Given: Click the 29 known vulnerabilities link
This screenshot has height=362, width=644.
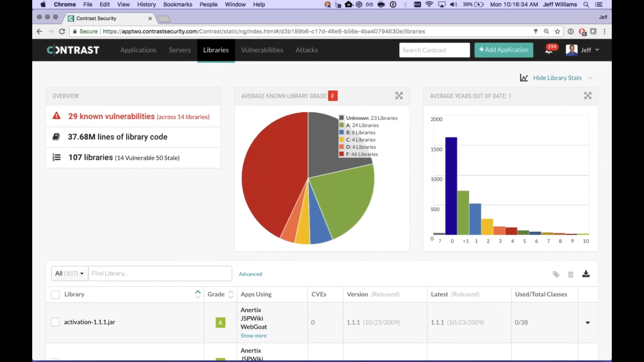Looking at the screenshot, I should (112, 116).
